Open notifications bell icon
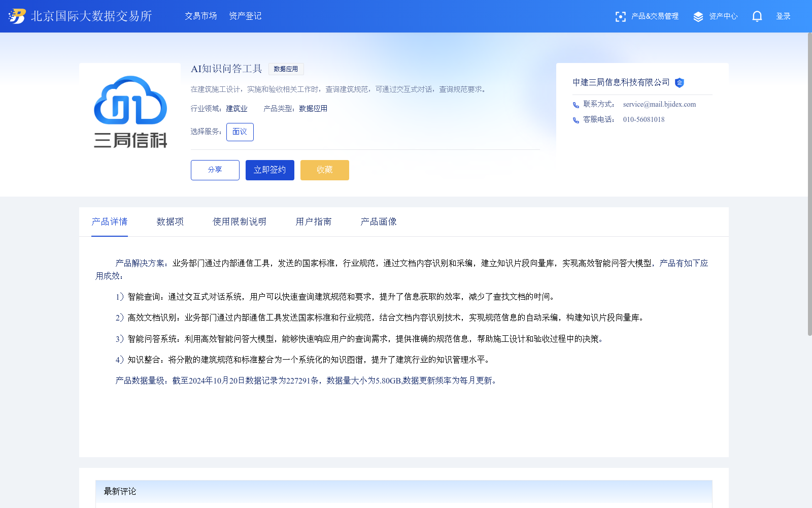 [757, 16]
